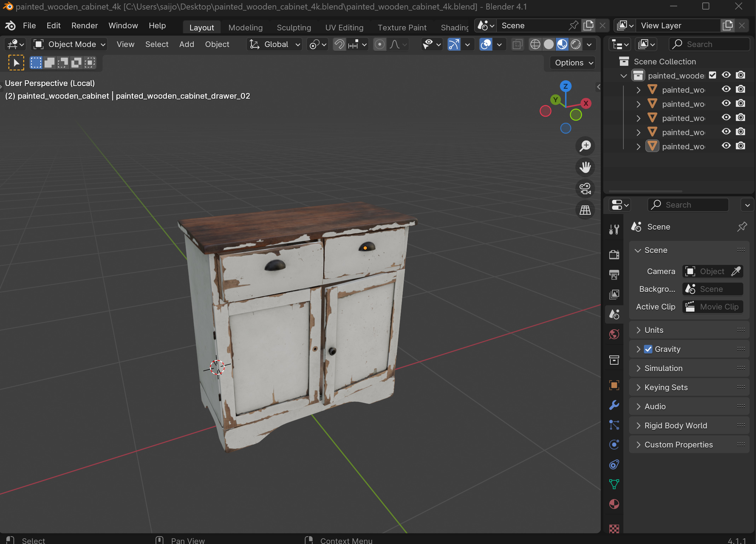This screenshot has height=544, width=756.
Task: Enable the Gravity checkbox
Action: 648,349
